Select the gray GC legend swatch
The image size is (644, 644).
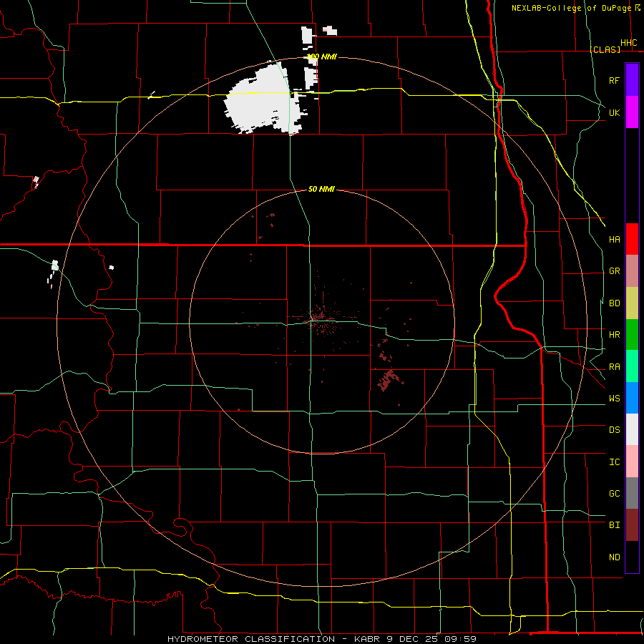click(632, 493)
